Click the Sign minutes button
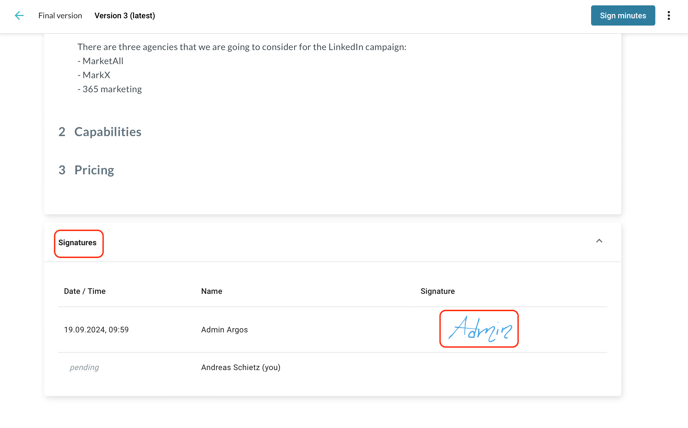 click(622, 16)
